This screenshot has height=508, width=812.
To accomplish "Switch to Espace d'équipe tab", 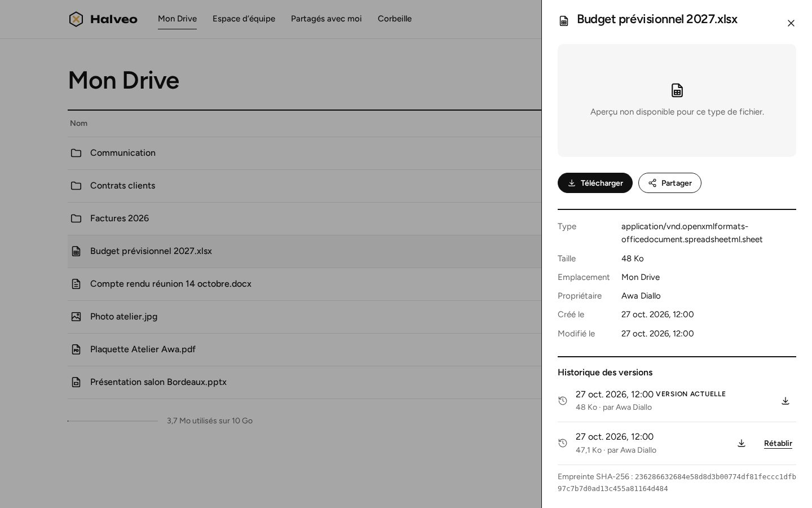I will [244, 19].
